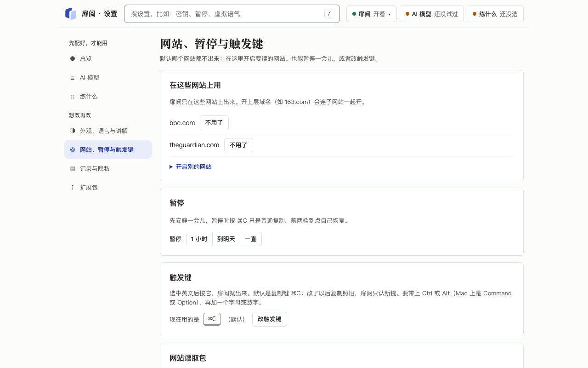Click the bbc.com domain text
The image size is (588, 368).
pyautogui.click(x=182, y=123)
